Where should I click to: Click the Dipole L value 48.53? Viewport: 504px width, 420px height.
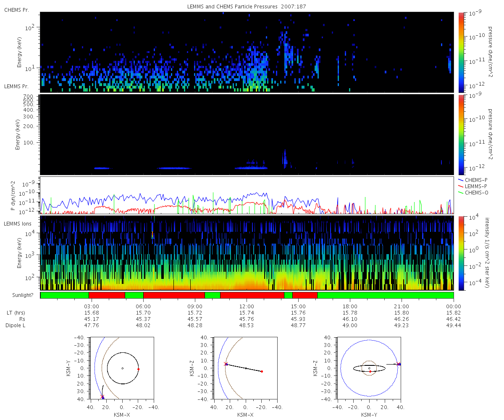(247, 325)
